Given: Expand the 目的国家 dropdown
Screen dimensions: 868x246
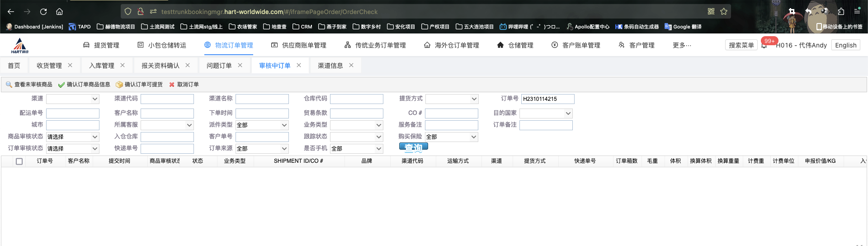Looking at the screenshot, I should (546, 114).
